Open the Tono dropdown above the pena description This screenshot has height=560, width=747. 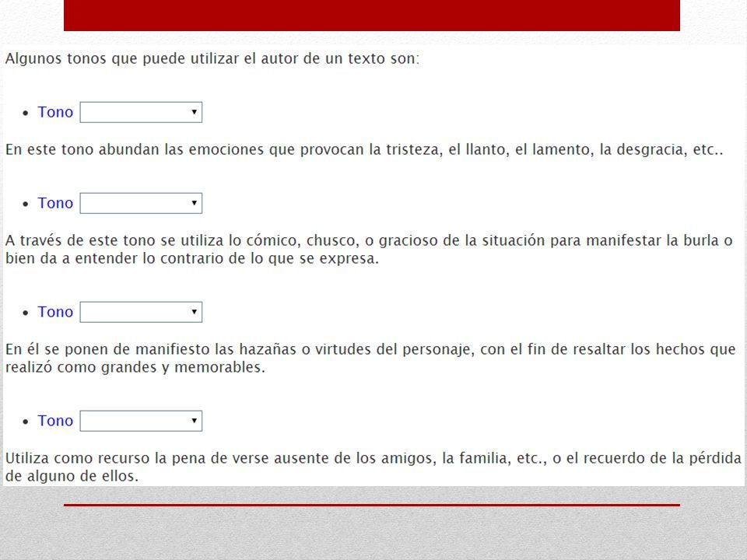coord(141,421)
